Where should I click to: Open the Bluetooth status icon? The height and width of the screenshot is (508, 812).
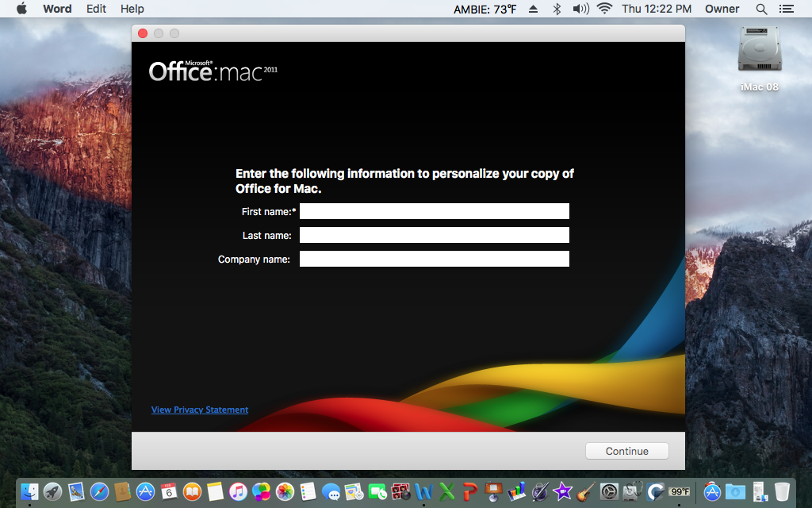click(557, 9)
